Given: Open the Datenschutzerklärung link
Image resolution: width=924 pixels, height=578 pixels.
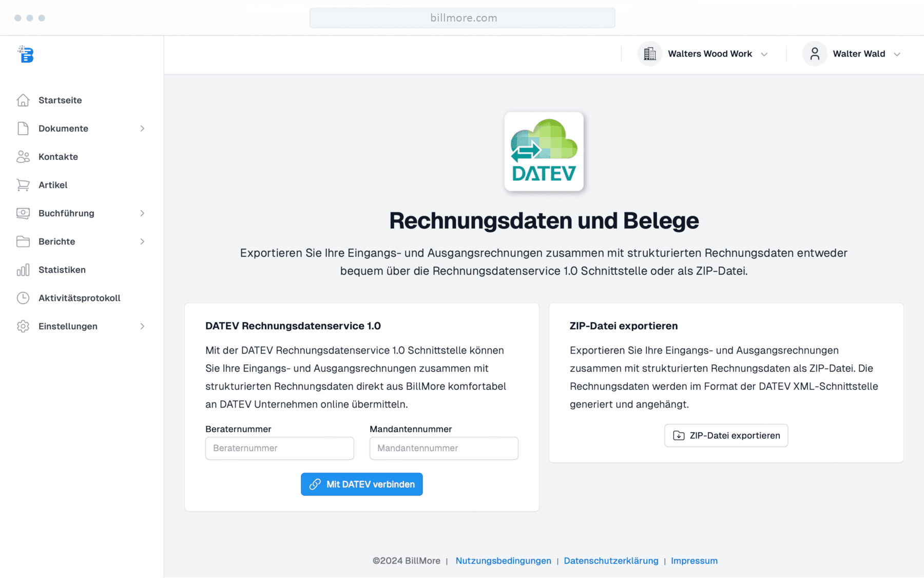Looking at the screenshot, I should 611,561.
